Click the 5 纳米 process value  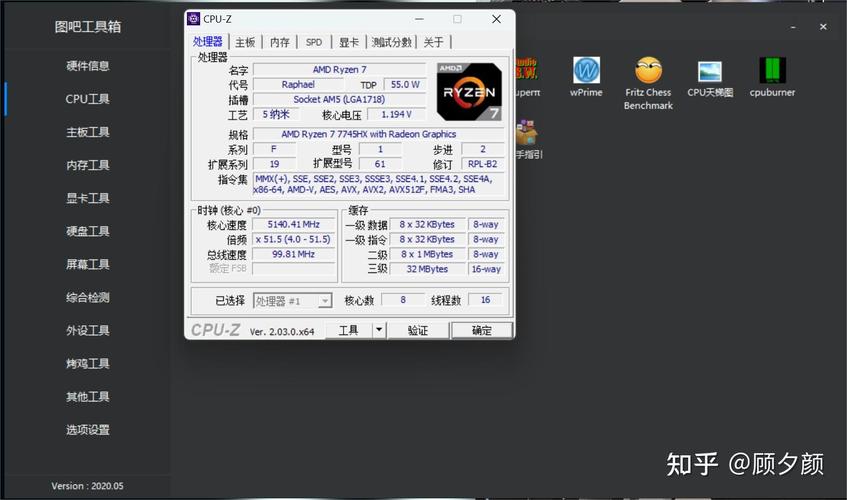(x=275, y=114)
